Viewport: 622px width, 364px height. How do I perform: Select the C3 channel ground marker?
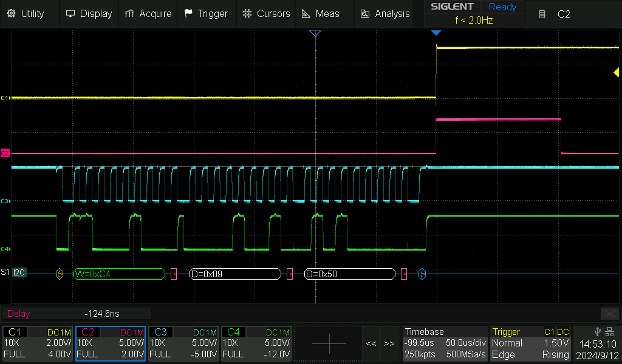click(5, 200)
